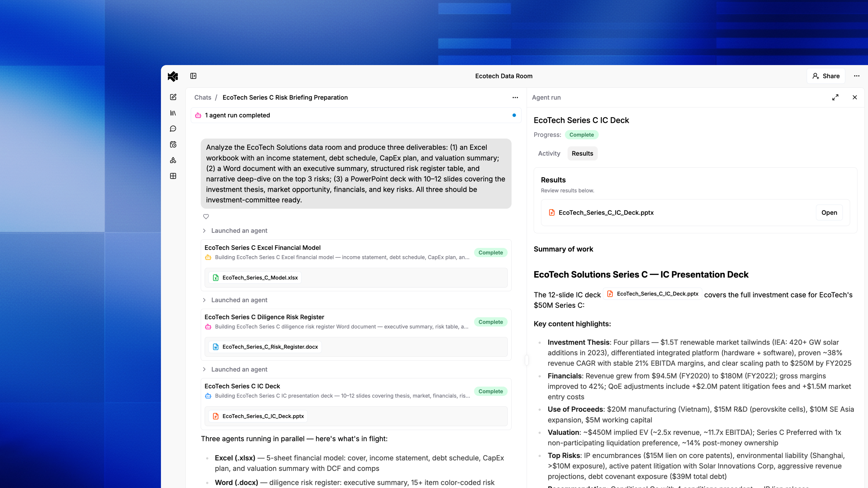The width and height of the screenshot is (868, 488).
Task: Click the 'Investment Thesis' bullet label
Action: [578, 343]
